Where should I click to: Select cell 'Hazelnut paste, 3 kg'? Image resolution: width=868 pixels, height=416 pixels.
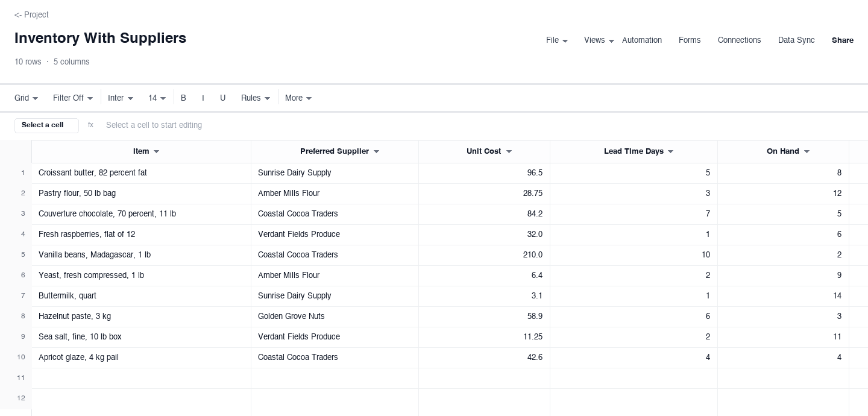pyautogui.click(x=141, y=317)
